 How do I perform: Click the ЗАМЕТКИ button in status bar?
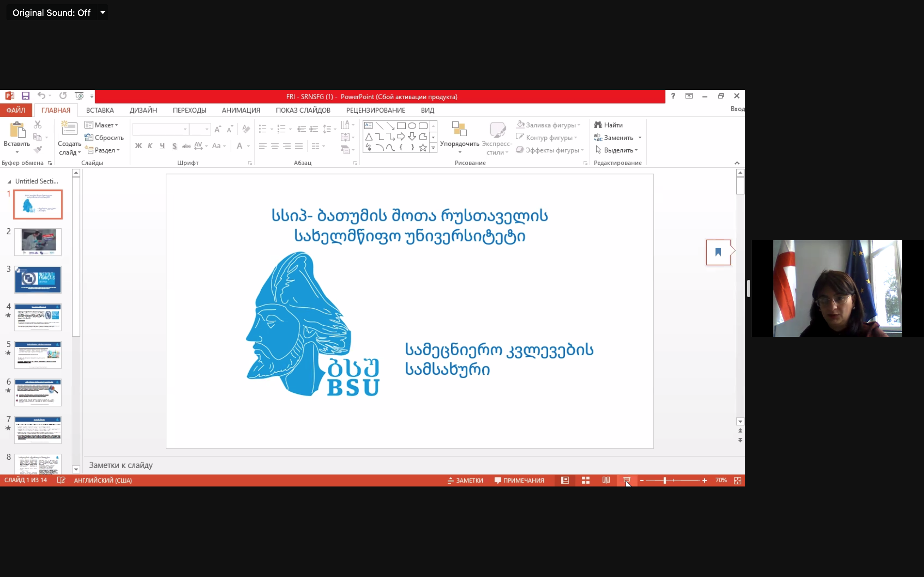(465, 480)
